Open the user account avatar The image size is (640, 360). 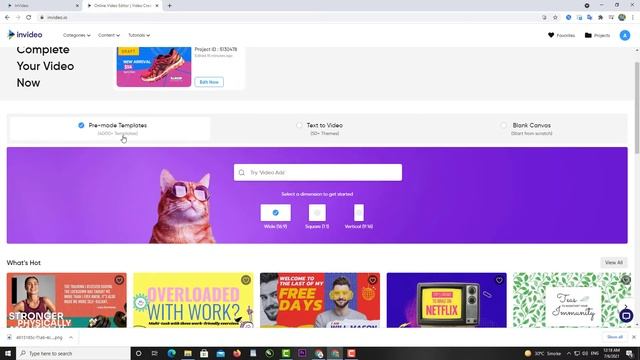click(624, 36)
